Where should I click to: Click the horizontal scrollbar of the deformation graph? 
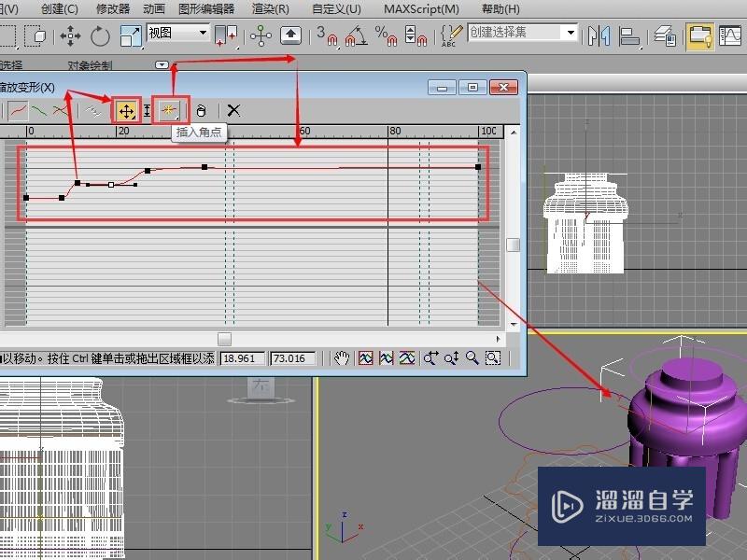224,340
